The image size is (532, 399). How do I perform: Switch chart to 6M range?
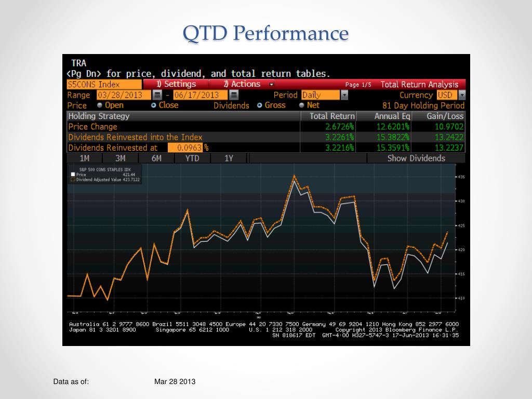pyautogui.click(x=156, y=158)
